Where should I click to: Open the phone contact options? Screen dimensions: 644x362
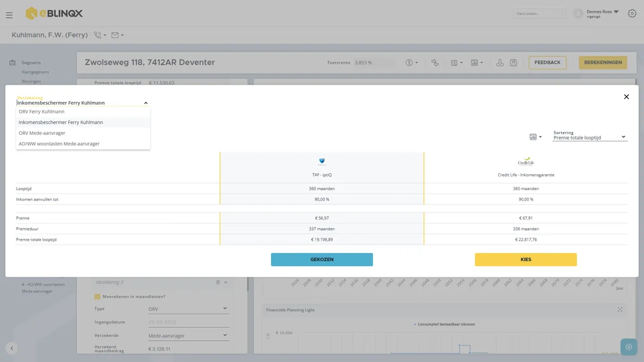(x=100, y=35)
